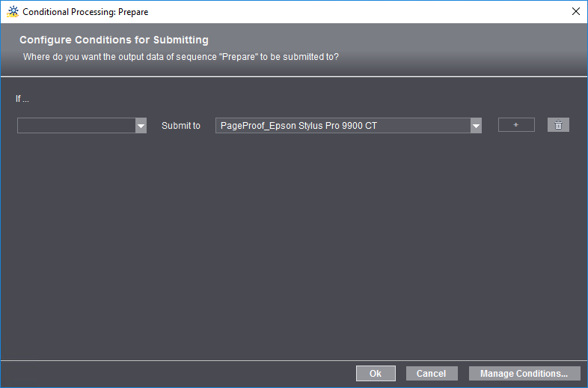Confirm the dialog with Ok
The width and height of the screenshot is (588, 388).
[x=376, y=373]
